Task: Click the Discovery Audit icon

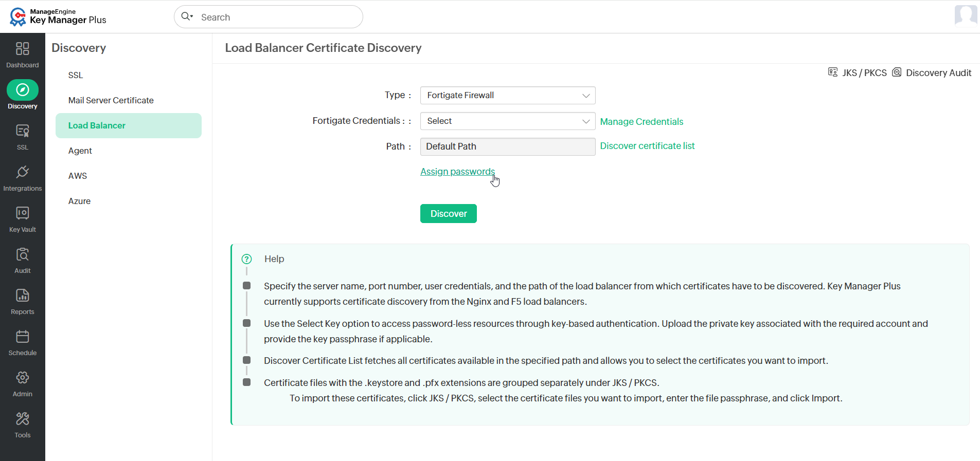Action: (x=897, y=72)
